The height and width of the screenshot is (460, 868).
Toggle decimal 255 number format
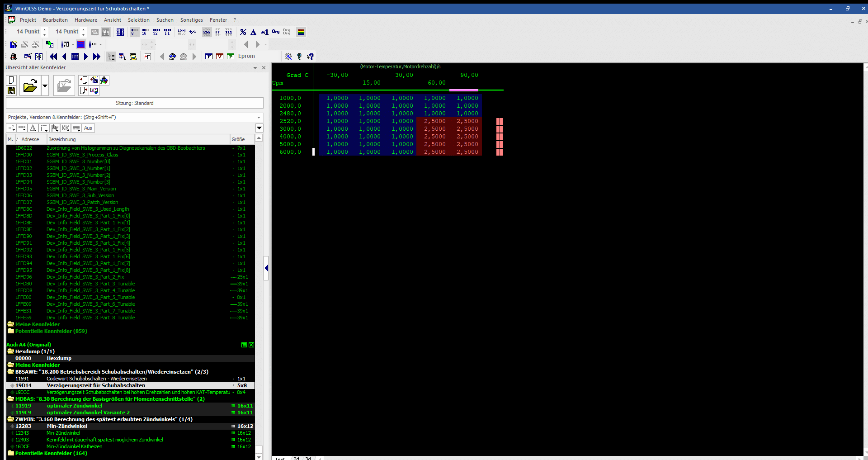click(207, 32)
